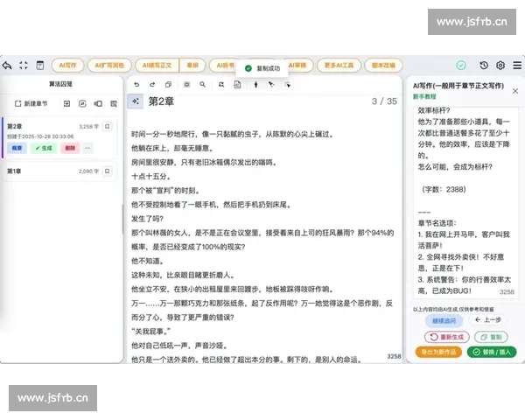
Task: Close the AI写作 panel
Action: [514, 90]
